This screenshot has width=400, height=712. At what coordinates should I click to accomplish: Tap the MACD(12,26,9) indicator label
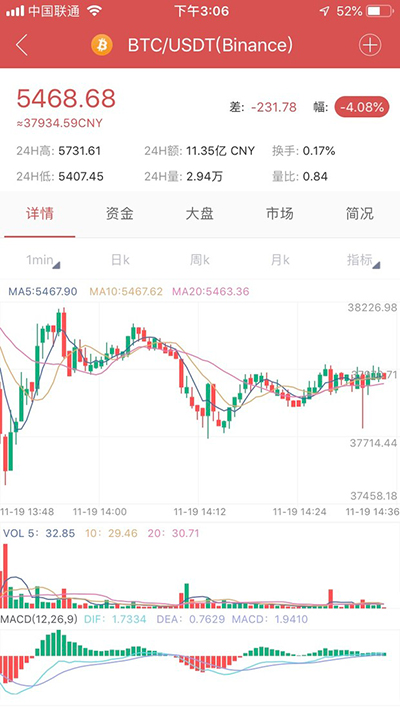tap(40, 619)
